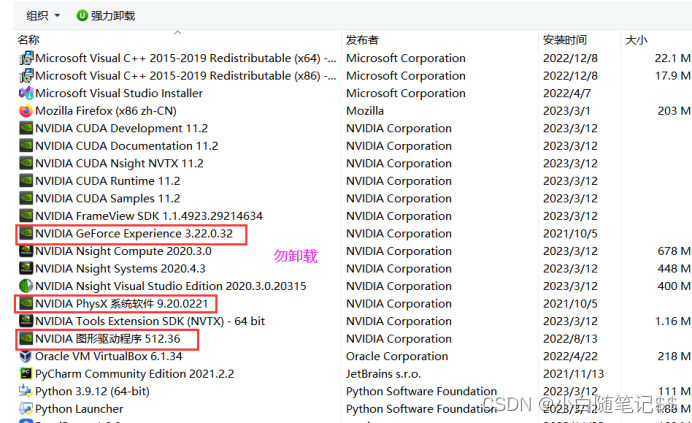Click Oracle Corporation publisher cell
The width and height of the screenshot is (692, 423).
click(x=397, y=356)
